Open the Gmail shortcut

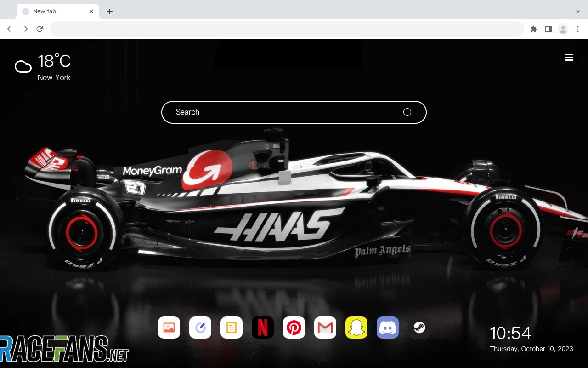point(325,328)
